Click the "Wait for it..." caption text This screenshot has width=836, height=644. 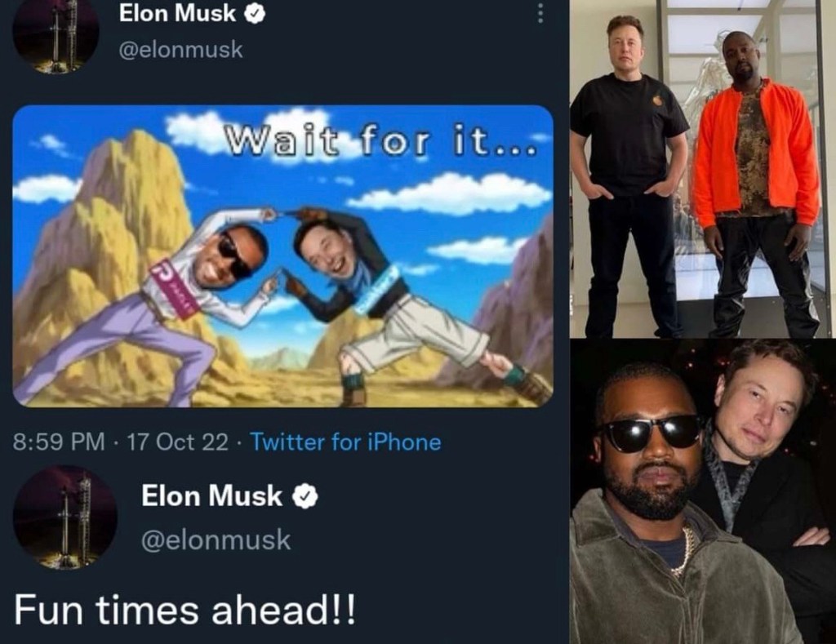click(x=380, y=142)
